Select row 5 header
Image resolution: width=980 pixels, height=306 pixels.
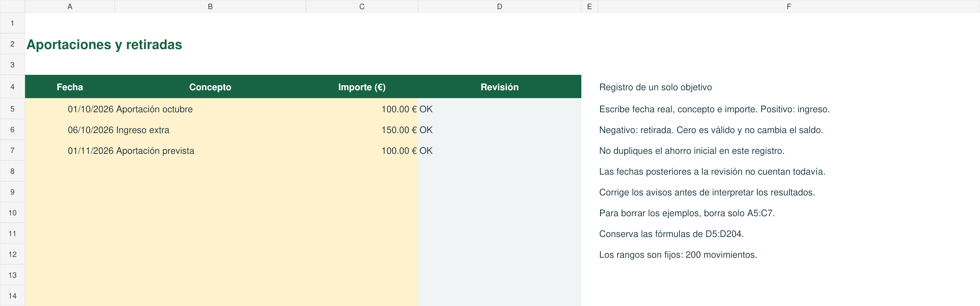point(12,109)
